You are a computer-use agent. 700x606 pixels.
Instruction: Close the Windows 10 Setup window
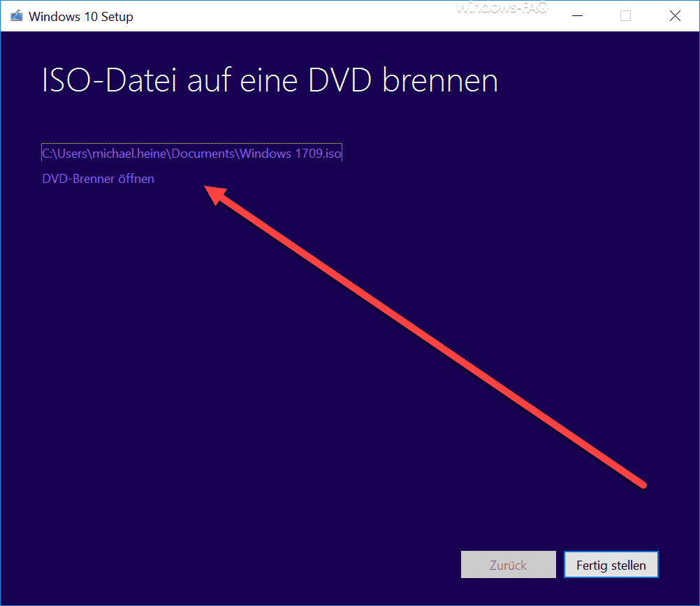(x=675, y=16)
